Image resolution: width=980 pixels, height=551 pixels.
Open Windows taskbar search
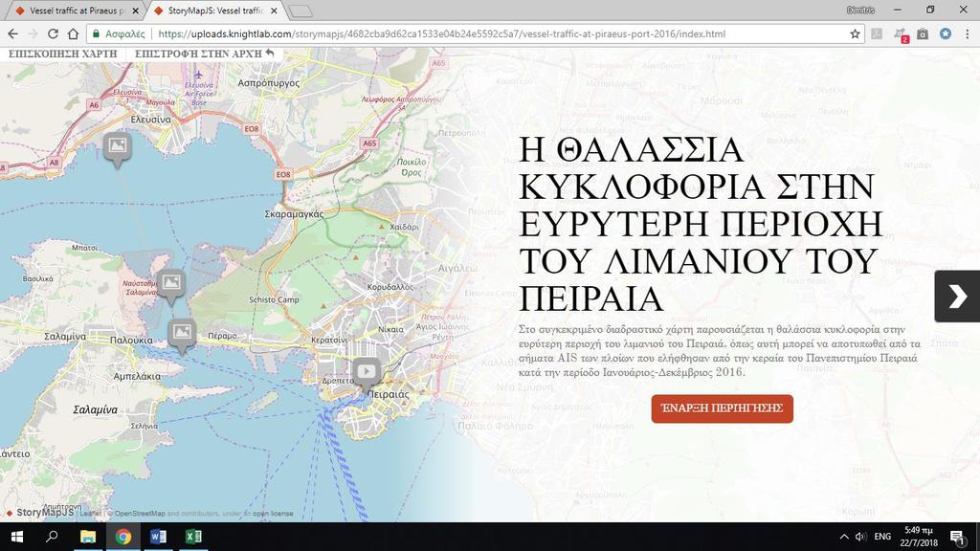coord(53,537)
